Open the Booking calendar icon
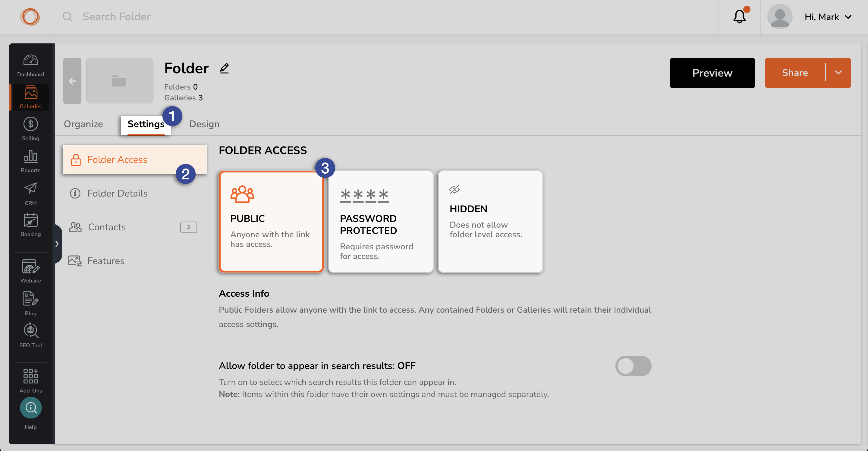The image size is (868, 451). click(x=30, y=220)
